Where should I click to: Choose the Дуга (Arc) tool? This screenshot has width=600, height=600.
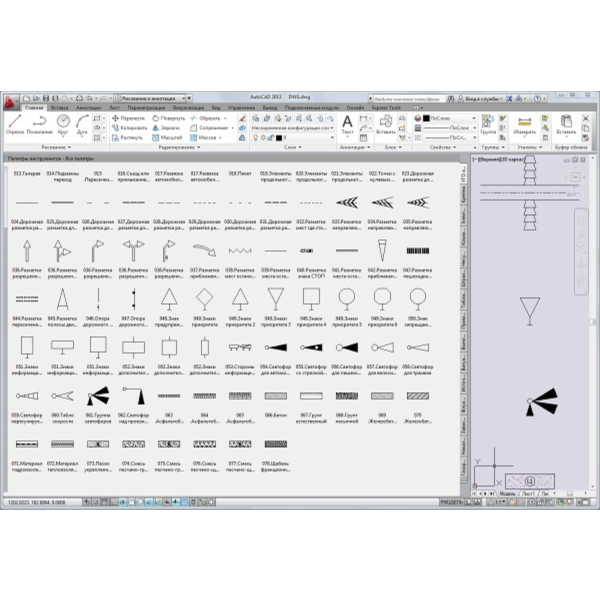click(x=82, y=124)
